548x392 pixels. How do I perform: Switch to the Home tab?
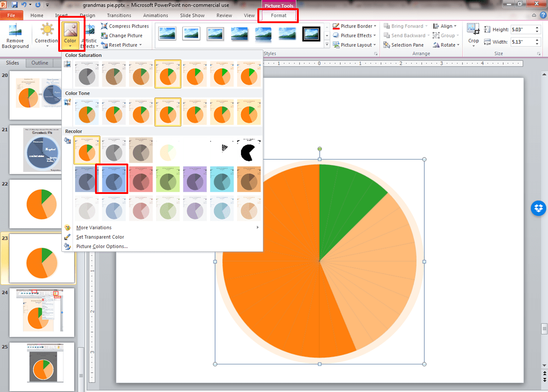pos(37,15)
